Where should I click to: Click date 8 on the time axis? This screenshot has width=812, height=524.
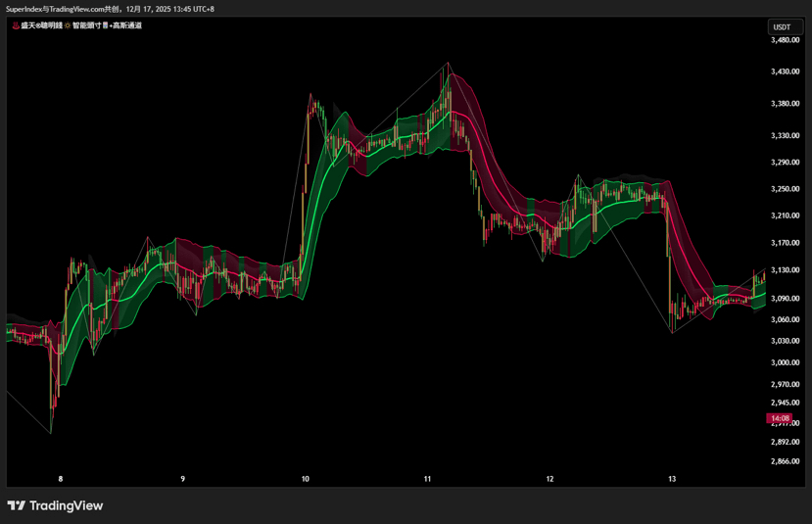pyautogui.click(x=61, y=479)
